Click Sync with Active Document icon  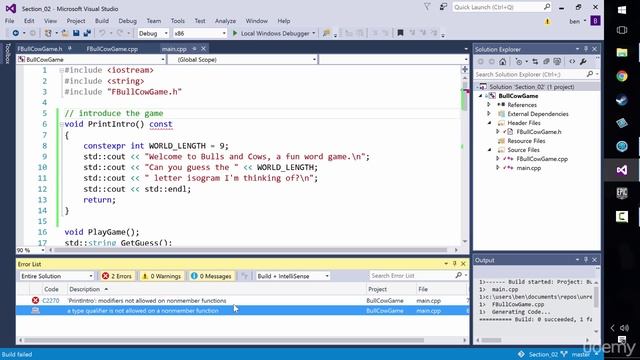[535, 62]
